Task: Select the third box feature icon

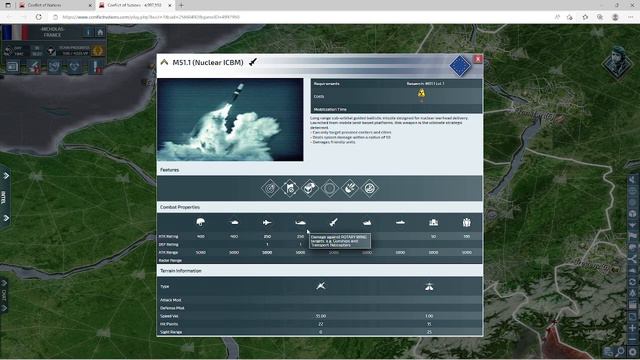Action: point(310,189)
